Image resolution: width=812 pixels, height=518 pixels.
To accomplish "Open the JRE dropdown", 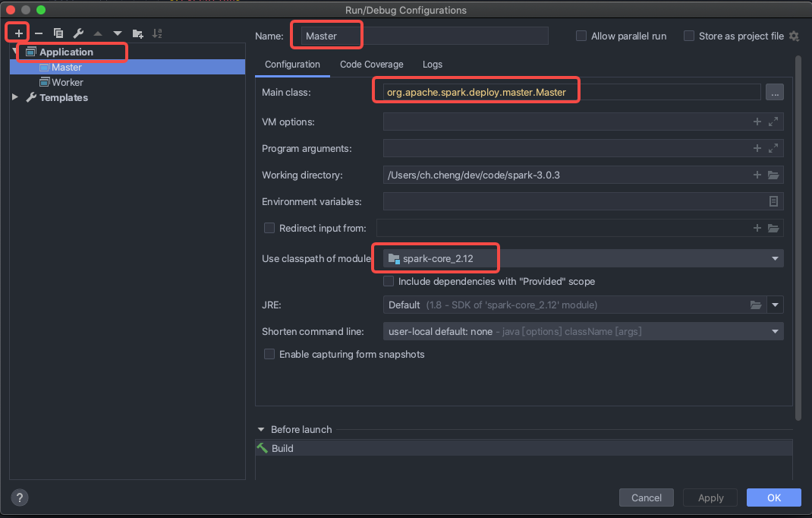I will pos(775,305).
